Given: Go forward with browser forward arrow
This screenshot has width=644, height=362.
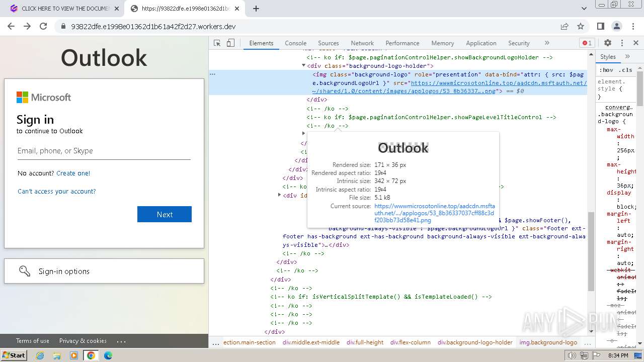Looking at the screenshot, I should (x=27, y=26).
